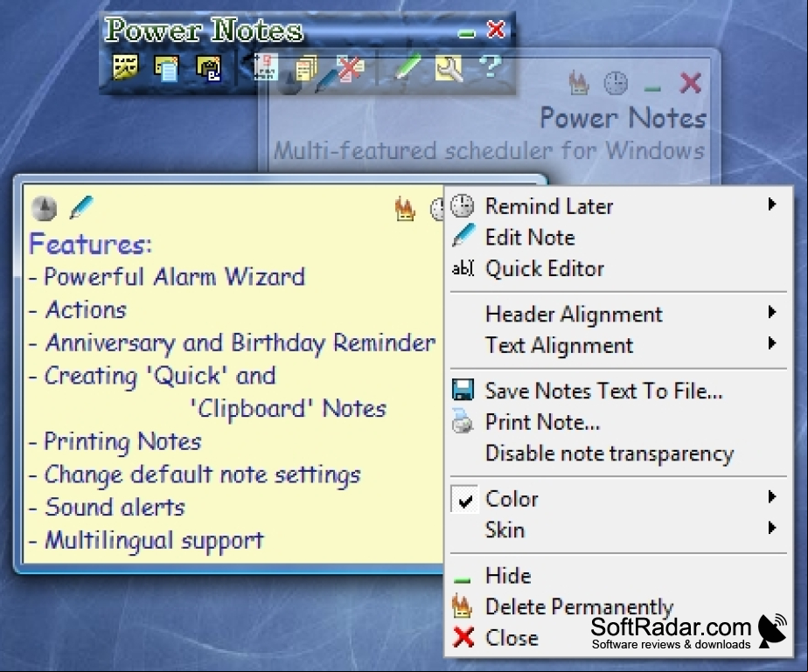The image size is (808, 672).
Task: Click the ab| Quick Editor icon
Action: [x=463, y=268]
